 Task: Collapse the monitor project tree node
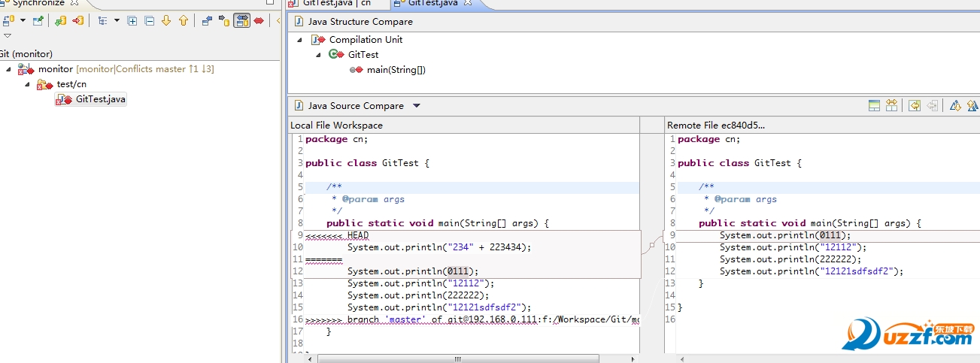pyautogui.click(x=9, y=69)
